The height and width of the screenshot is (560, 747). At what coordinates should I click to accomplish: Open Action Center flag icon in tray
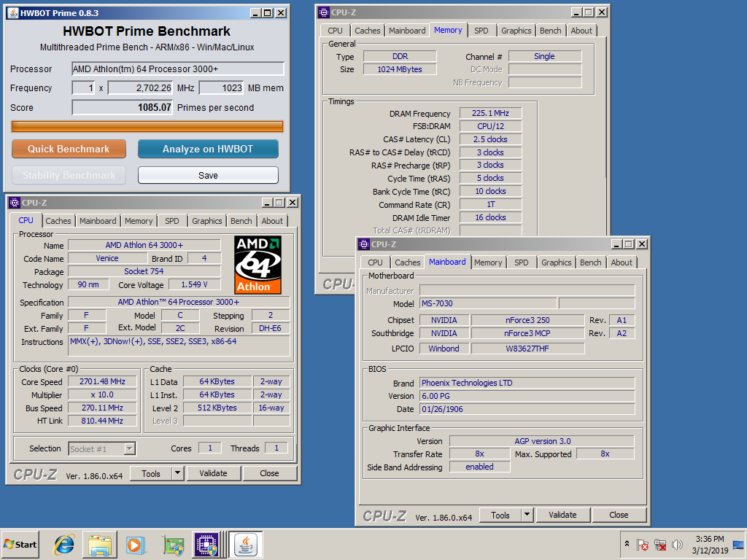[642, 544]
